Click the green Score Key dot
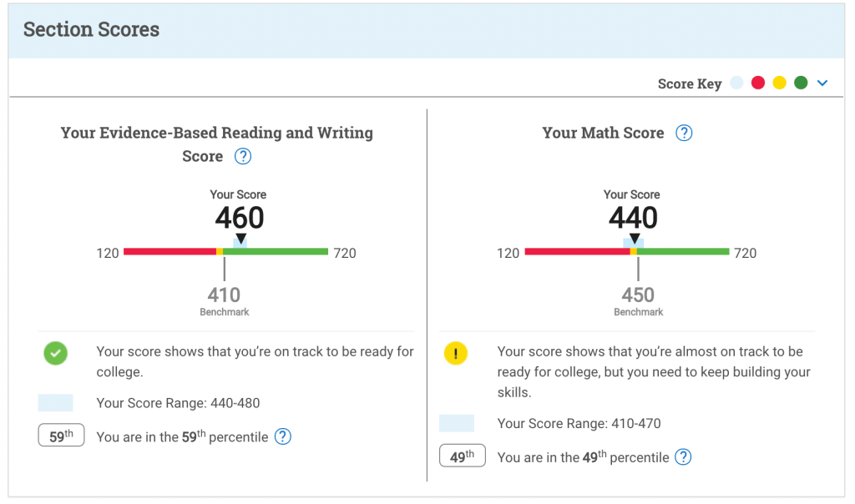This screenshot has width=855, height=504. pyautogui.click(x=801, y=83)
